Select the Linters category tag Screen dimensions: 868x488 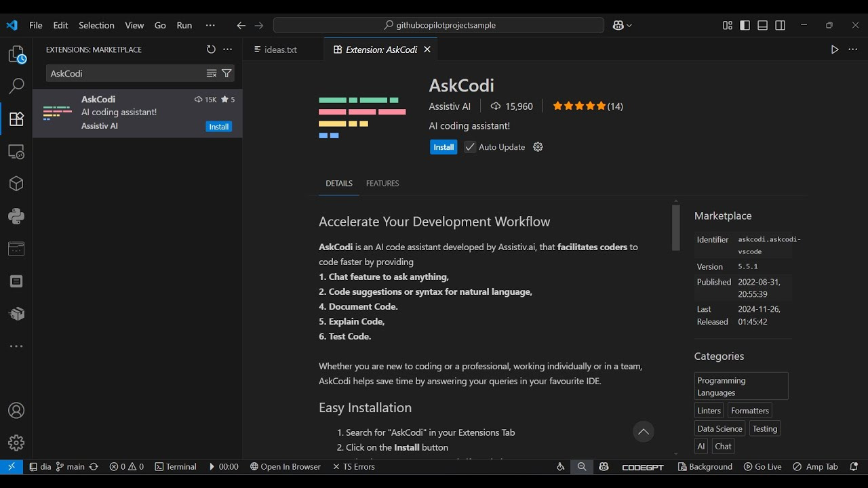tap(709, 411)
